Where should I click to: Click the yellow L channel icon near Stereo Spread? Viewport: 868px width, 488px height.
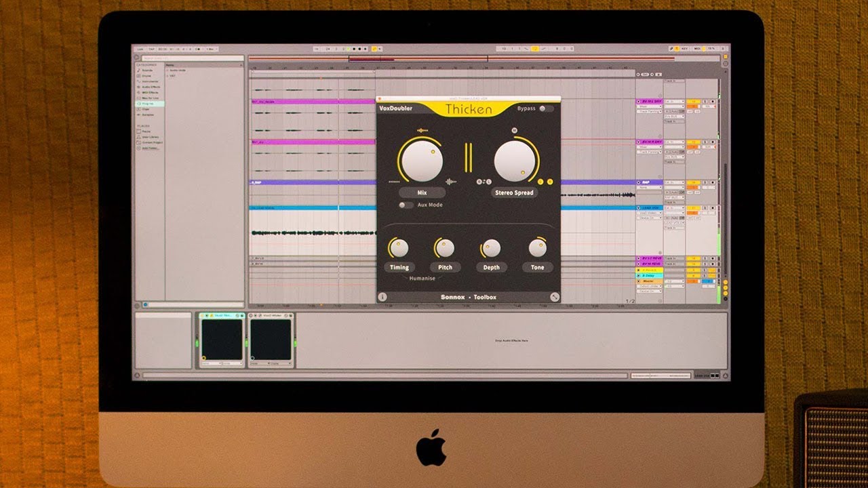pos(540,181)
